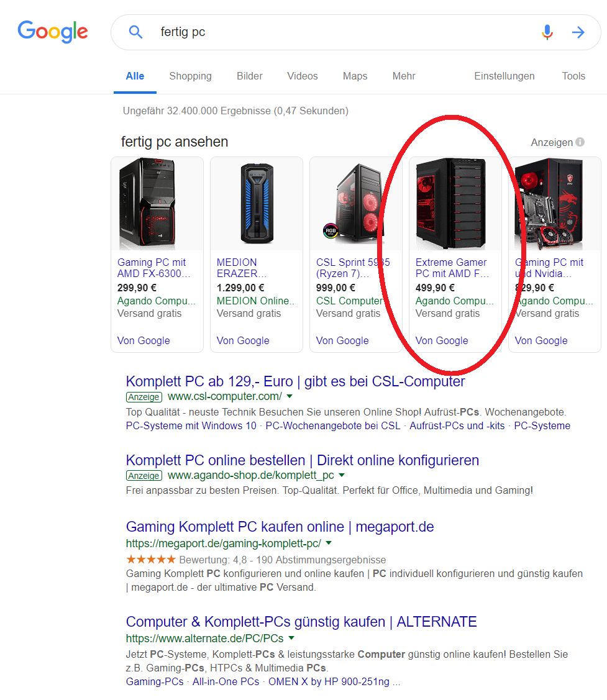607x700 pixels.
Task: Expand the csl-computer.com URL dropdown arrow
Action: [290, 396]
